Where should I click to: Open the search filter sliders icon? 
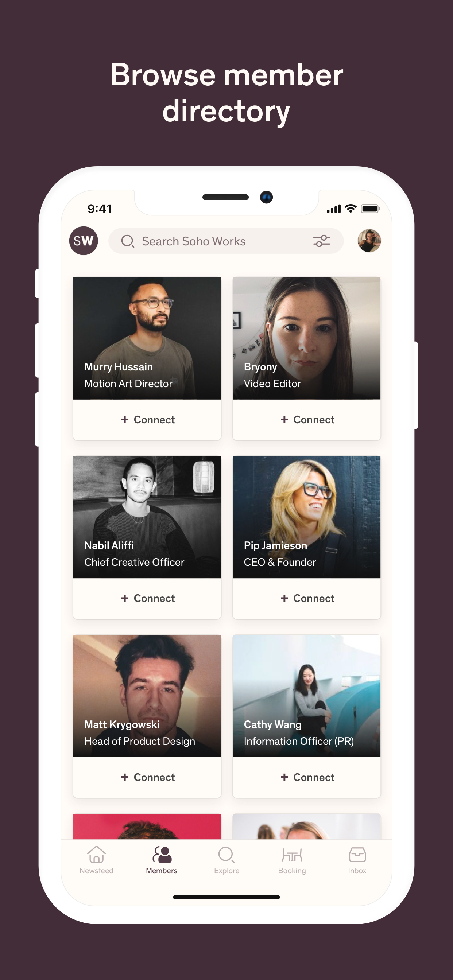coord(321,241)
